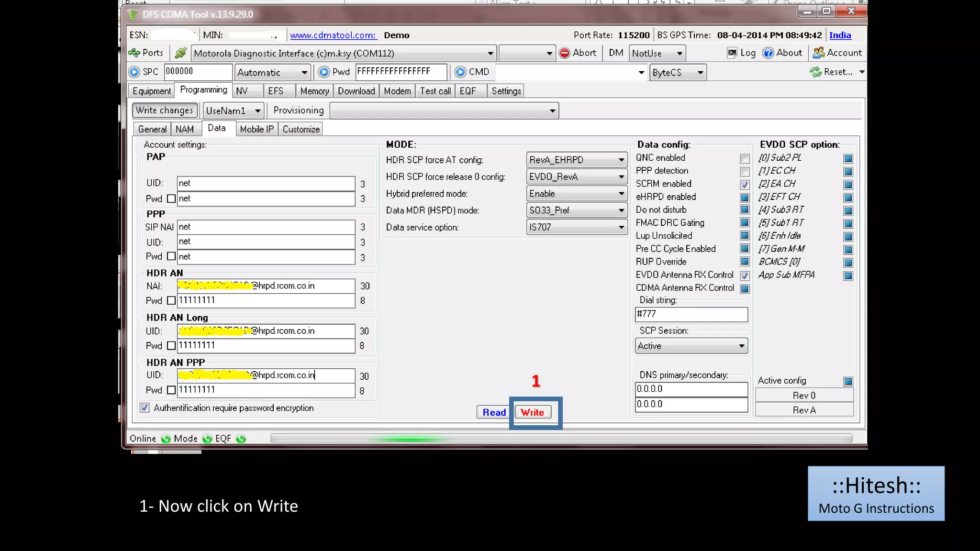Toggle [0] Sub2 PL option checkbox
The image size is (980, 551).
(848, 159)
